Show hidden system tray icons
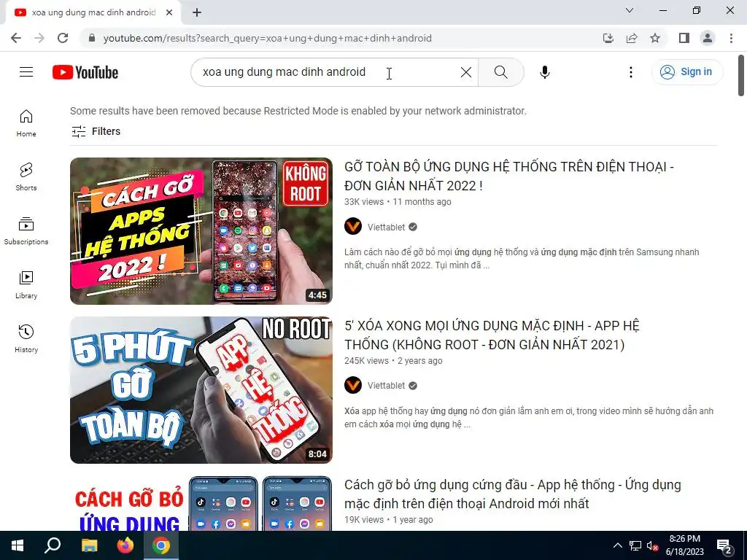Image resolution: width=747 pixels, height=560 pixels. pyautogui.click(x=617, y=545)
